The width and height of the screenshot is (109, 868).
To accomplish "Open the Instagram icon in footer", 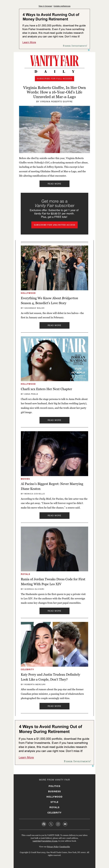I will (58, 824).
